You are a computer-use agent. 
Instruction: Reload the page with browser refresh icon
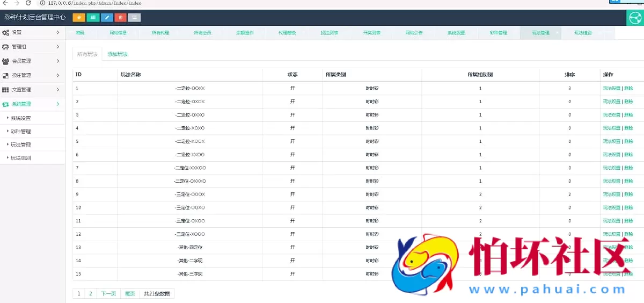[28, 3]
